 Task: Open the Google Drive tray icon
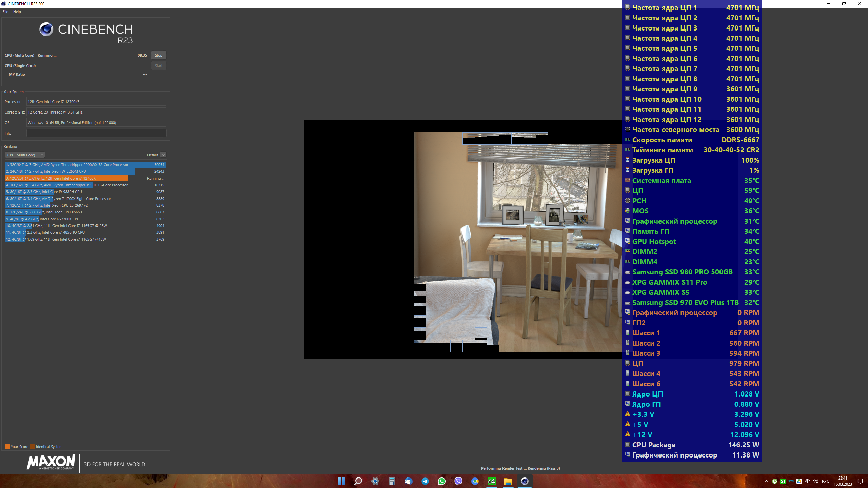(x=799, y=481)
